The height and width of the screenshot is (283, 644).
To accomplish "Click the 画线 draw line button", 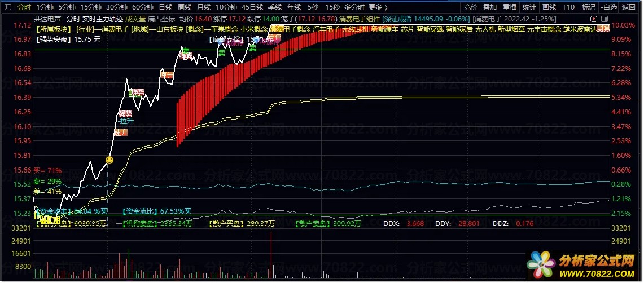I will (x=549, y=7).
